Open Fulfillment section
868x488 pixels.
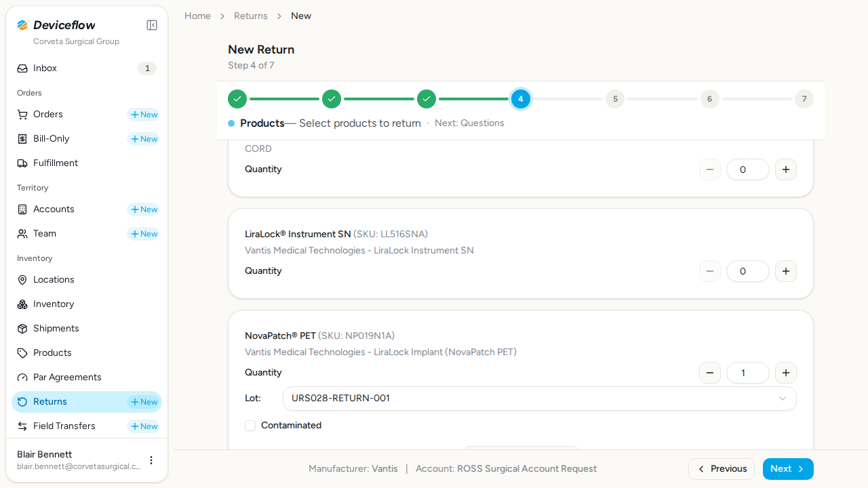click(87, 163)
